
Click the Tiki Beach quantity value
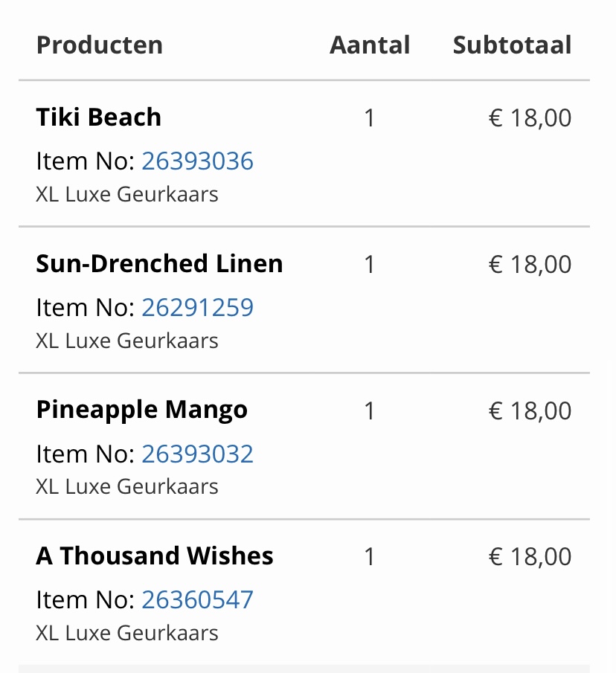pyautogui.click(x=370, y=118)
